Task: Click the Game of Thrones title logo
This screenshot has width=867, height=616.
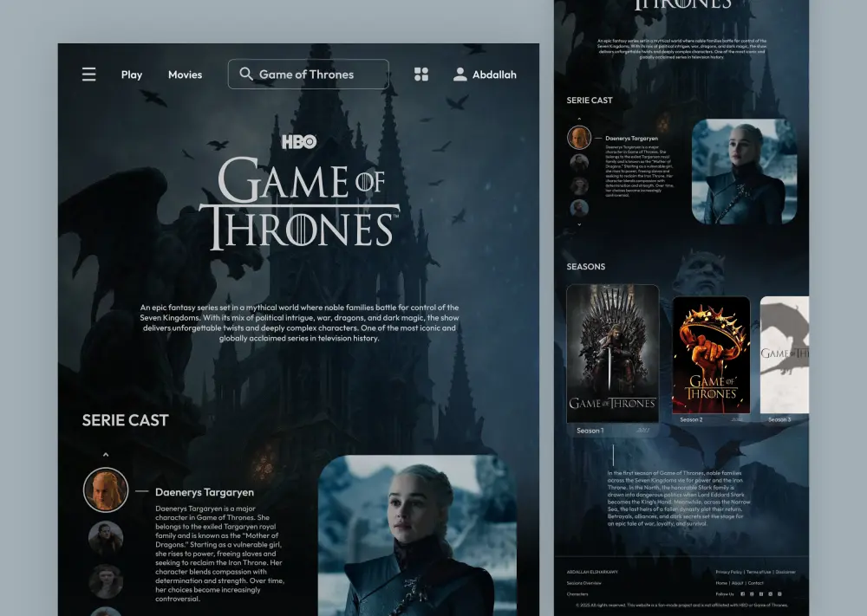Action: (299, 204)
